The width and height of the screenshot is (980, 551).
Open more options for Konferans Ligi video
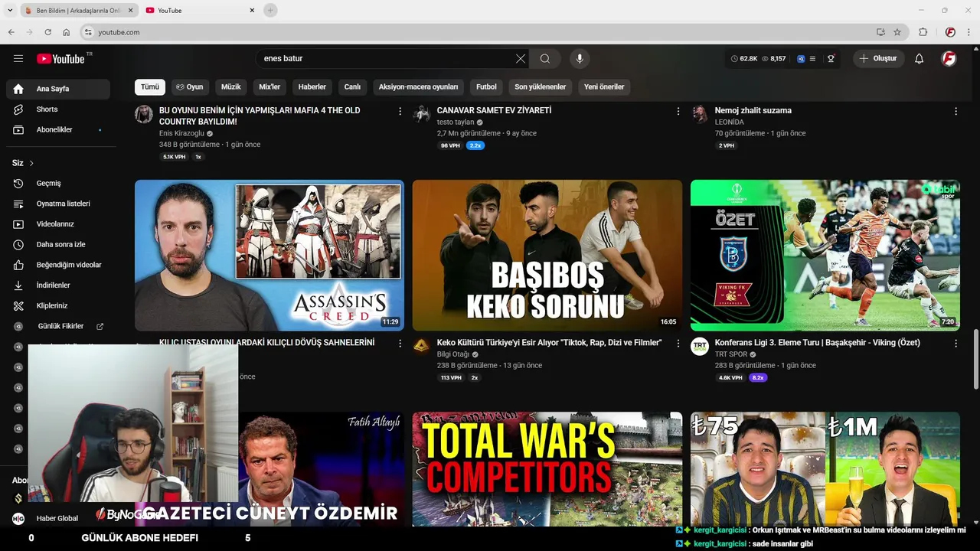click(x=955, y=344)
